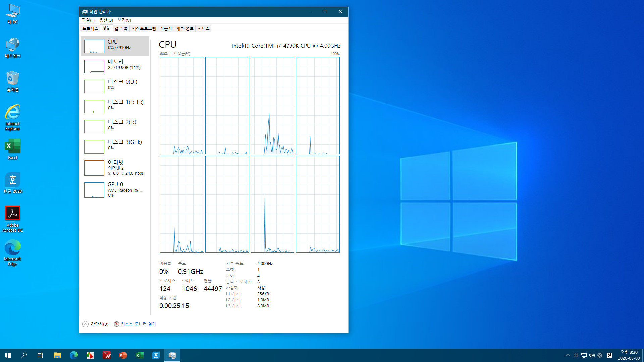Open the 옵션(O) menu
The height and width of the screenshot is (362, 644).
[x=106, y=20]
